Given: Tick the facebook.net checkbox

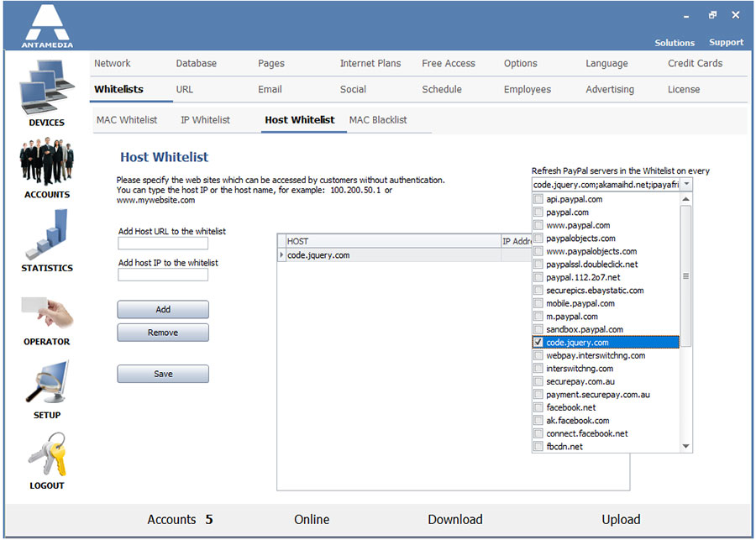Looking at the screenshot, I should tap(538, 407).
